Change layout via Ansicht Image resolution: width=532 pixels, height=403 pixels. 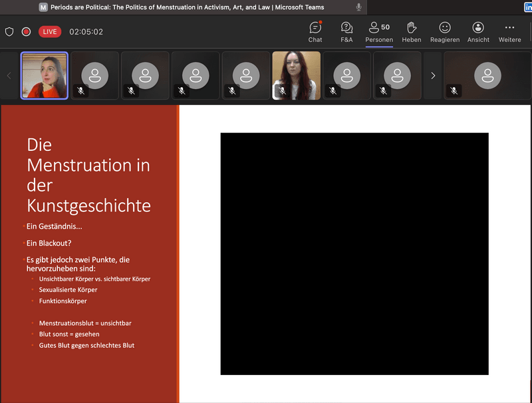click(478, 31)
